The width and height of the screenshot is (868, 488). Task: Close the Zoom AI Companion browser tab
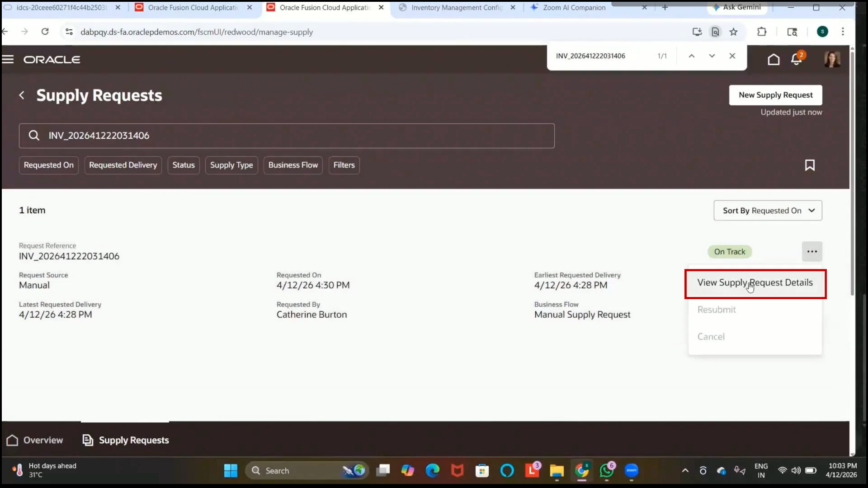pyautogui.click(x=645, y=8)
